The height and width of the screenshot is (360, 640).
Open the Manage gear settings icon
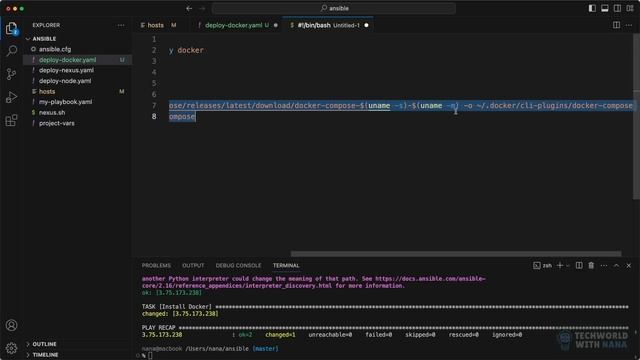(11, 348)
